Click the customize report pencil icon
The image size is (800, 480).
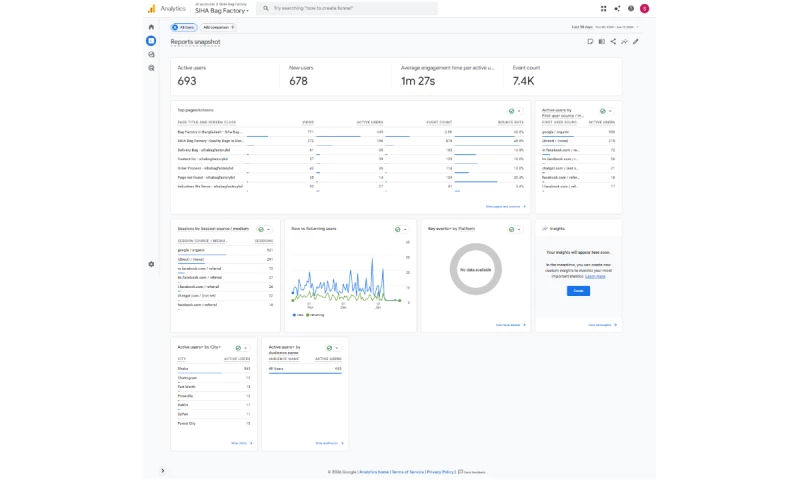point(636,42)
